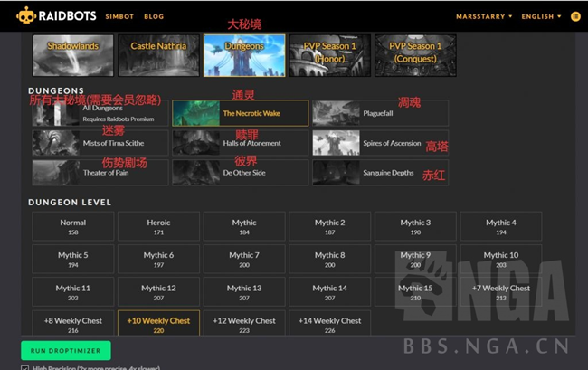Select the Shadowlands source tile

pyautogui.click(x=73, y=55)
